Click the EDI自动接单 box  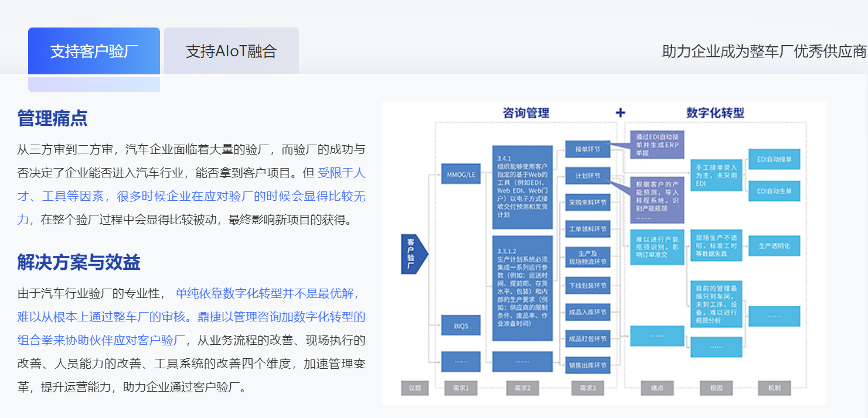pyautogui.click(x=774, y=159)
